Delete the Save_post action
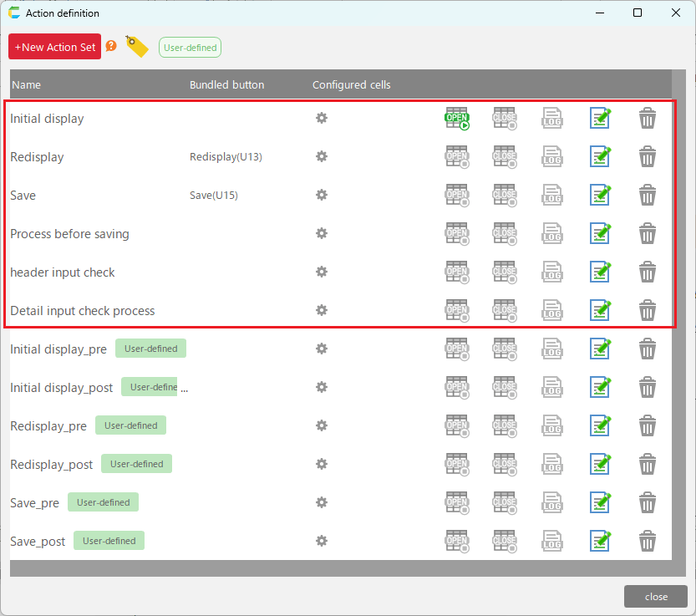696x616 pixels. (648, 542)
